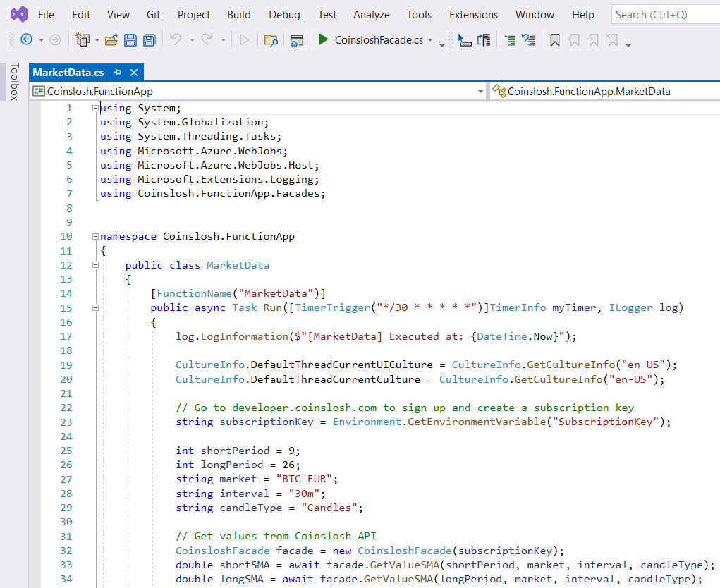Click the Search (Ctrl+Q) box
Screen dimensions: 720x588
pyautogui.click(x=666, y=15)
